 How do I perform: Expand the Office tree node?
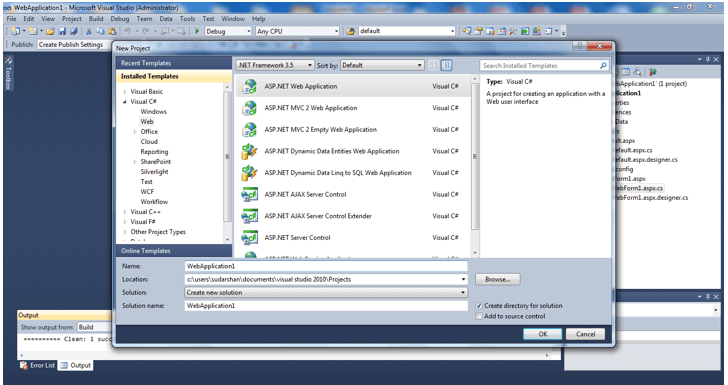(135, 131)
